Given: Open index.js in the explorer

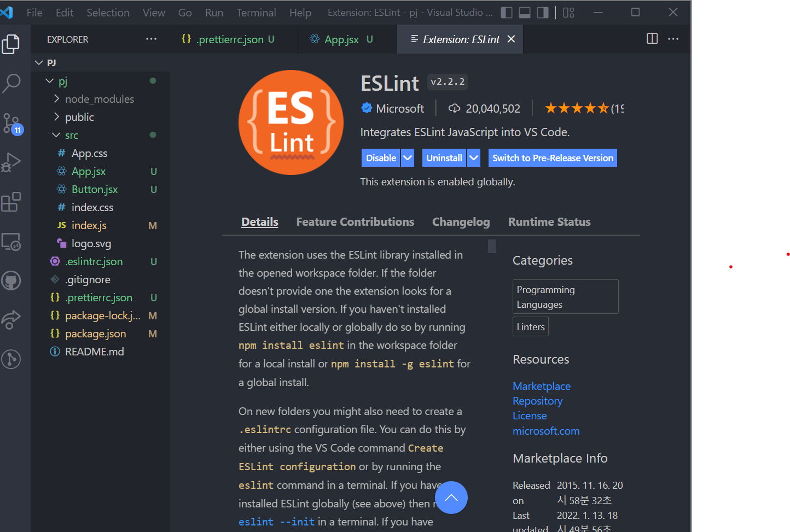Looking at the screenshot, I should tap(100, 225).
